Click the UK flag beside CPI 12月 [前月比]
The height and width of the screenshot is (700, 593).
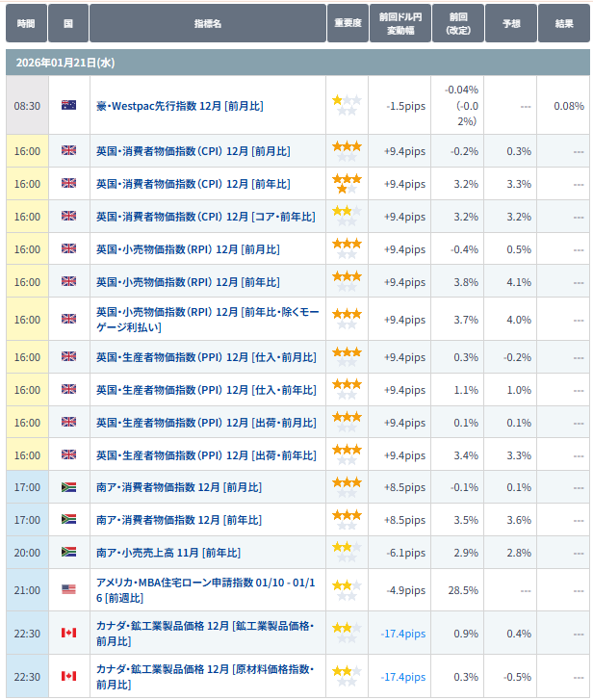pos(68,150)
